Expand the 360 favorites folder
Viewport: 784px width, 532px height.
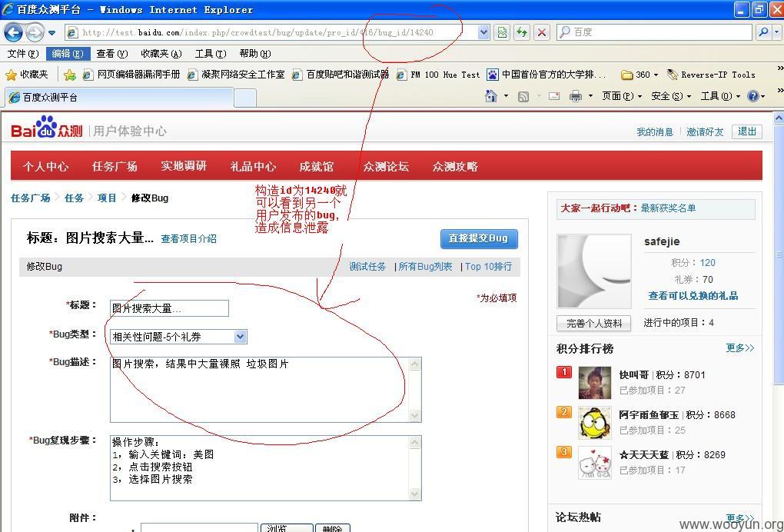click(x=639, y=75)
